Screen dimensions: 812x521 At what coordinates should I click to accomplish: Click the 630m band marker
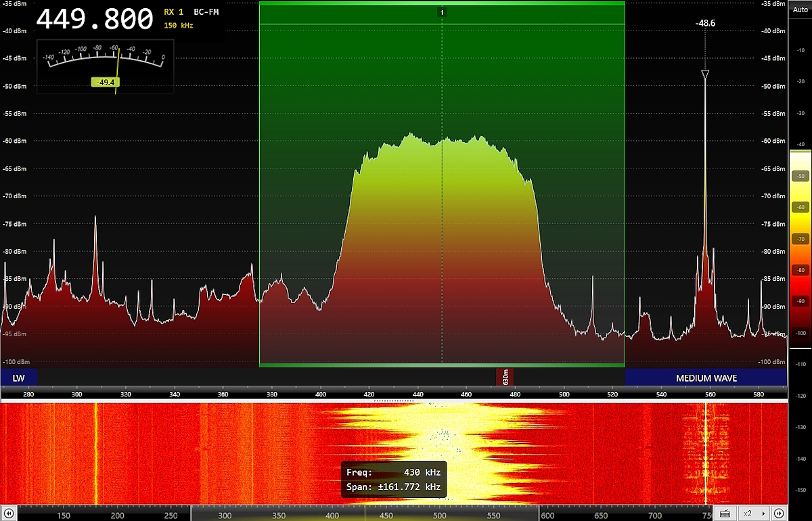[505, 377]
